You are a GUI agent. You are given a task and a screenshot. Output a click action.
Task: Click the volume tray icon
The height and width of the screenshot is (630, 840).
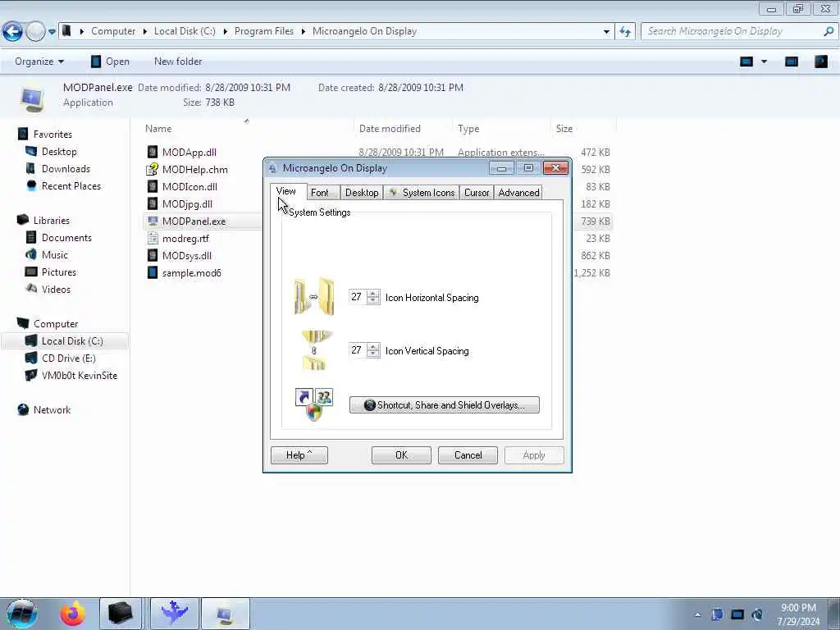click(x=757, y=614)
